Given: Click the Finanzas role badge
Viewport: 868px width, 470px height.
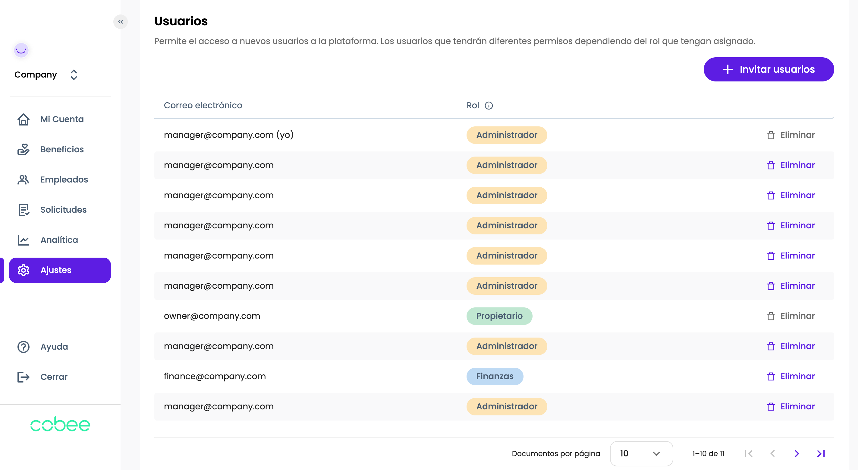Looking at the screenshot, I should (x=494, y=376).
